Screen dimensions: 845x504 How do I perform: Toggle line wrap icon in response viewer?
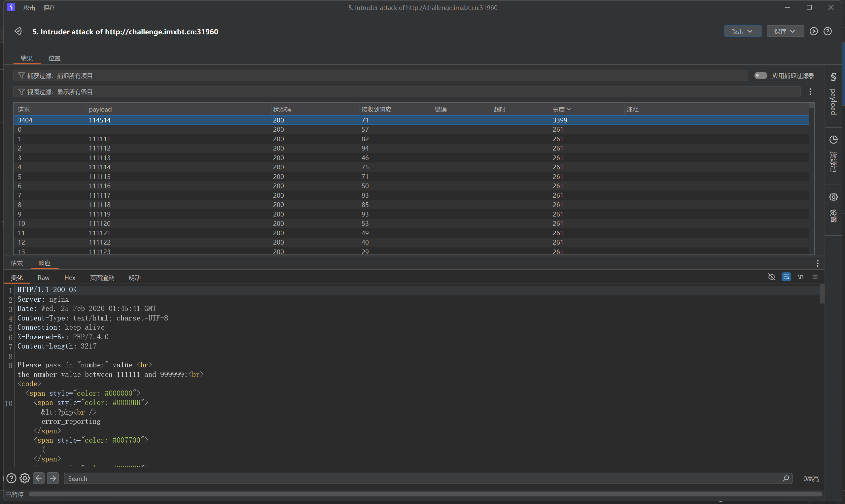(786, 277)
